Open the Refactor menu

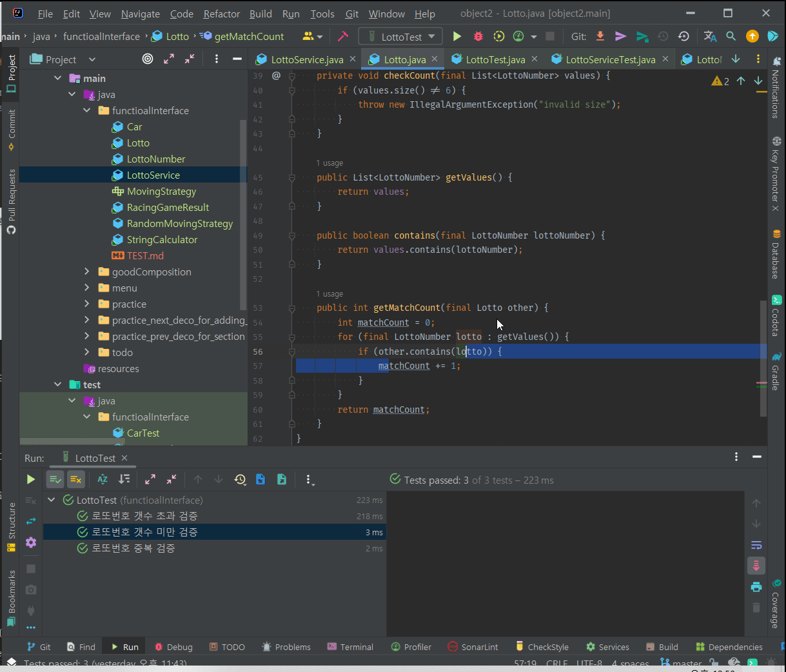(x=221, y=14)
